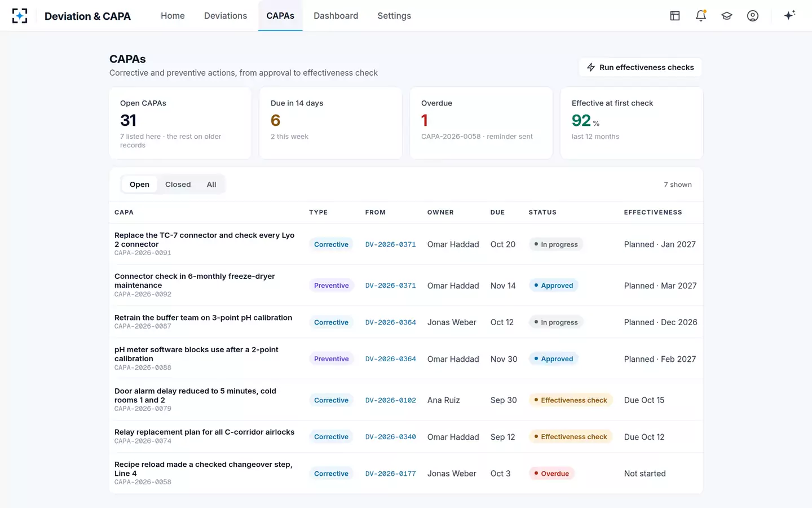Run effectiveness checks with the lightning button

(640, 67)
